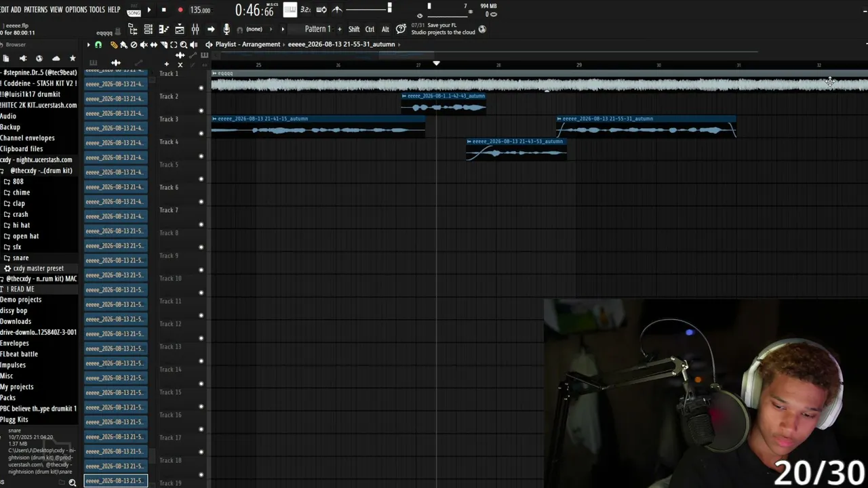Click the Shift modifier button
The image size is (868, 488).
click(x=354, y=29)
